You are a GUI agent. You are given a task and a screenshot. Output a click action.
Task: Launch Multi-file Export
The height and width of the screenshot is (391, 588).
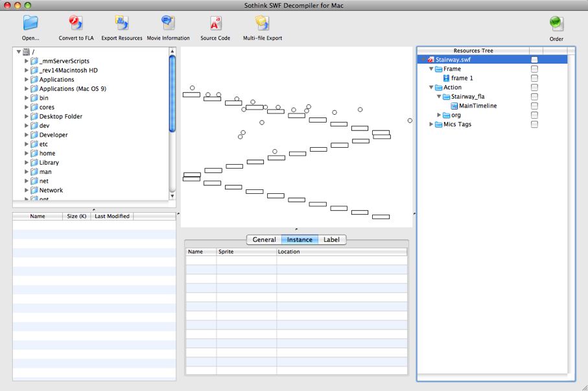262,23
